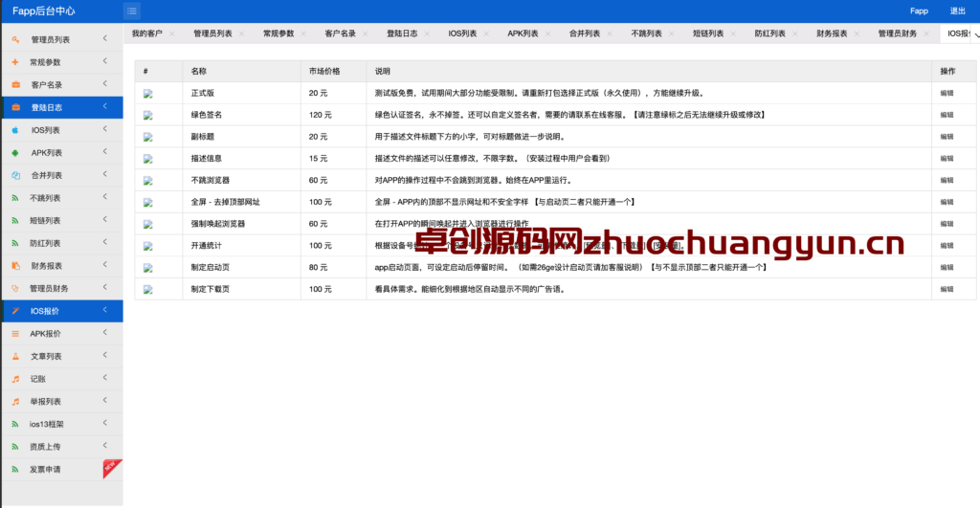This screenshot has height=508, width=980.
Task: Expand the 财务报表 sidebar chevron
Action: tap(105, 265)
